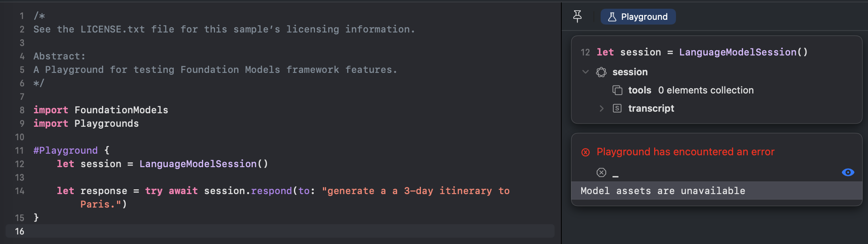The image size is (868, 244).
Task: Click FoundationModels in the import statement
Action: coord(121,110)
